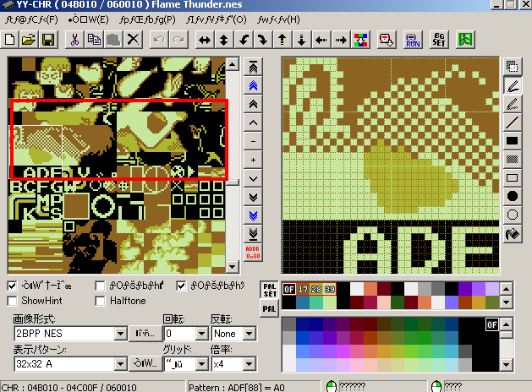Screen dimensions: 532x392
Task: Open the Edit (E) menu
Action: tap(88, 19)
